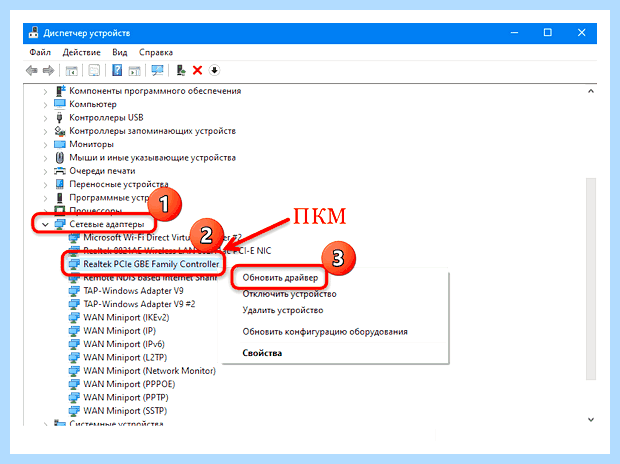Maximize the Диспетчер устройств window
This screenshot has height=464, width=620.
pyautogui.click(x=548, y=32)
